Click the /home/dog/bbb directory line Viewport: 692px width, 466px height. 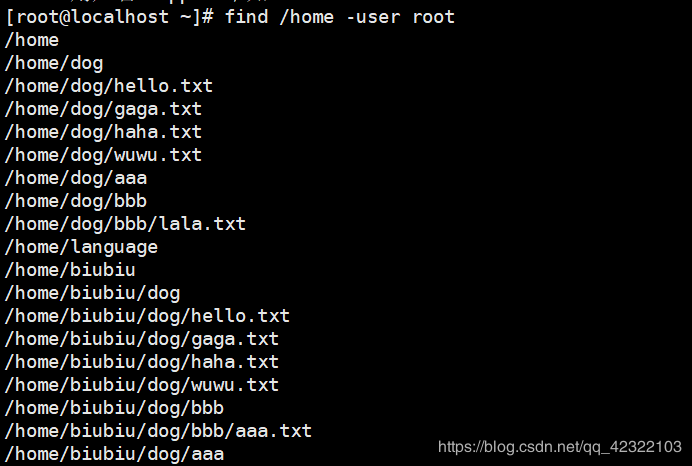pos(76,201)
